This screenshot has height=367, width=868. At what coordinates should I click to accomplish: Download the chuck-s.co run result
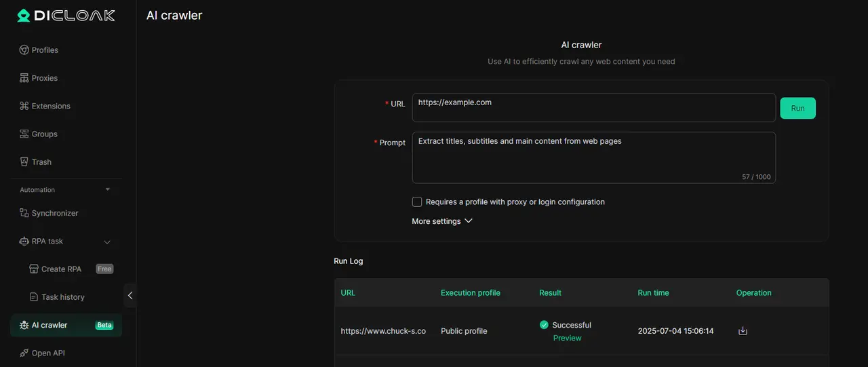[x=743, y=331]
